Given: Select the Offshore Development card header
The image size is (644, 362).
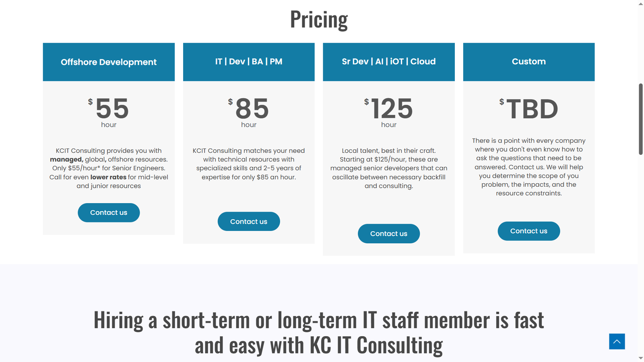Looking at the screenshot, I should pyautogui.click(x=109, y=62).
